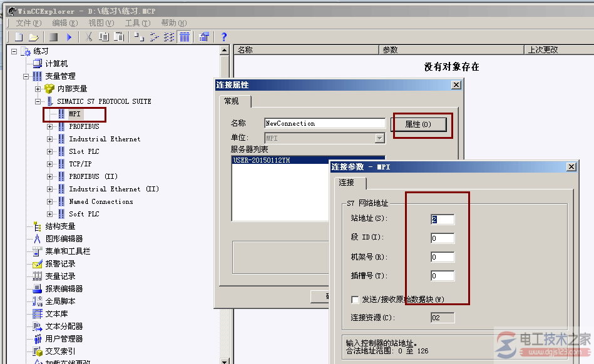Select SIMATIC S7 PROTOCOL SUITE node

point(104,101)
